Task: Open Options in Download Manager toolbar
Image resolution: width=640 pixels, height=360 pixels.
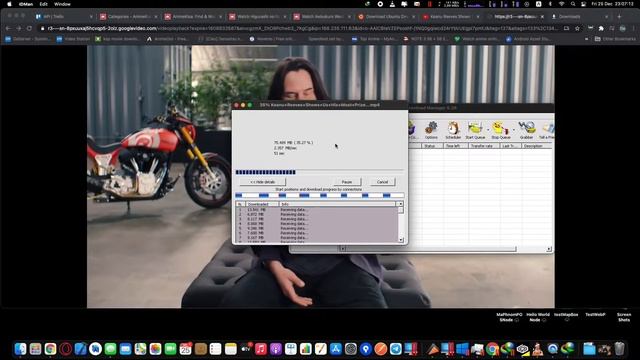Action: point(431,130)
